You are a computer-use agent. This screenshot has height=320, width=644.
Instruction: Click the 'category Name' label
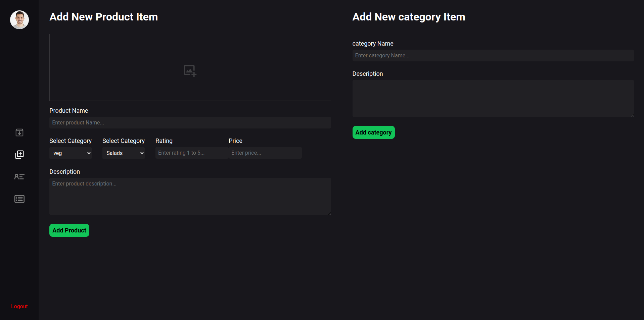373,44
